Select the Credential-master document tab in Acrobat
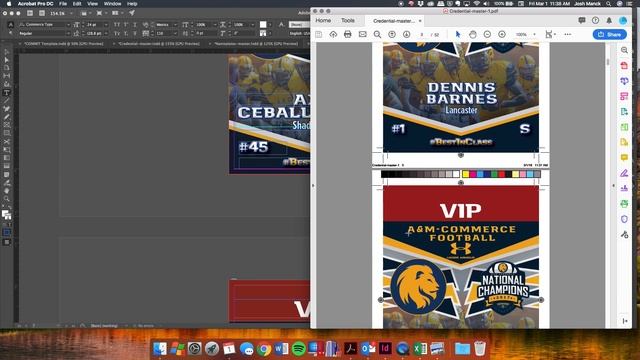The height and width of the screenshot is (360, 640). 394,21
